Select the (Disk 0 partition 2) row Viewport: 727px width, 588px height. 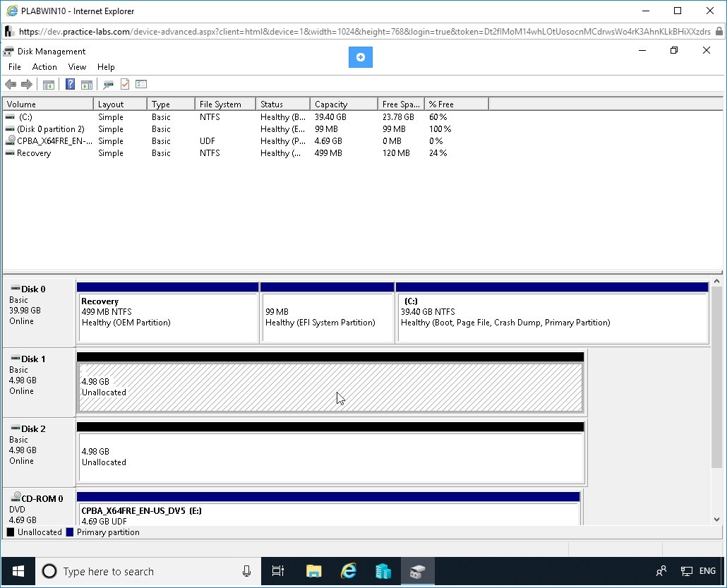[x=246, y=129]
